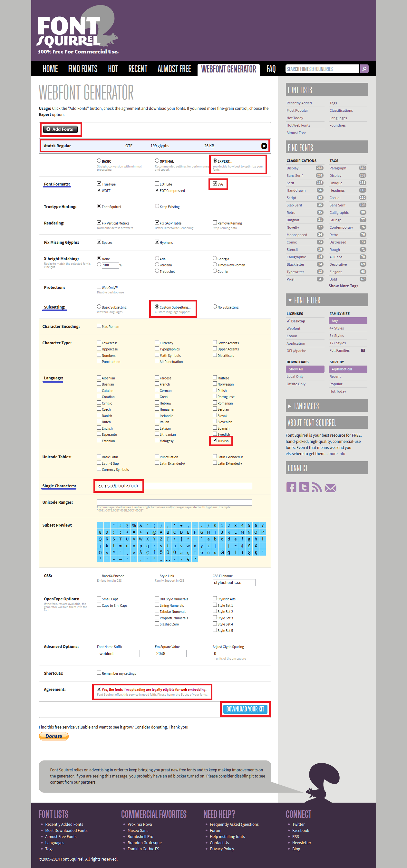
Task: Expand the Languages sidebar section
Action: pyautogui.click(x=290, y=406)
